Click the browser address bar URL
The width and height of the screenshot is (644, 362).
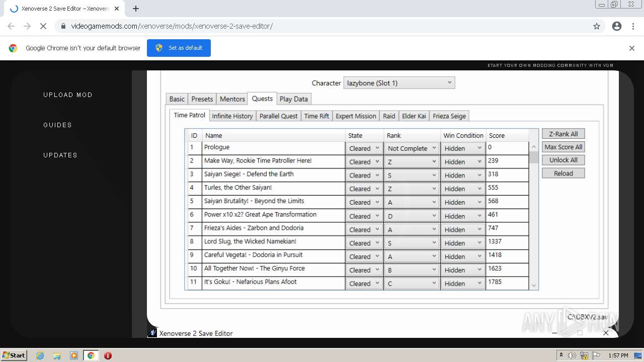172,26
